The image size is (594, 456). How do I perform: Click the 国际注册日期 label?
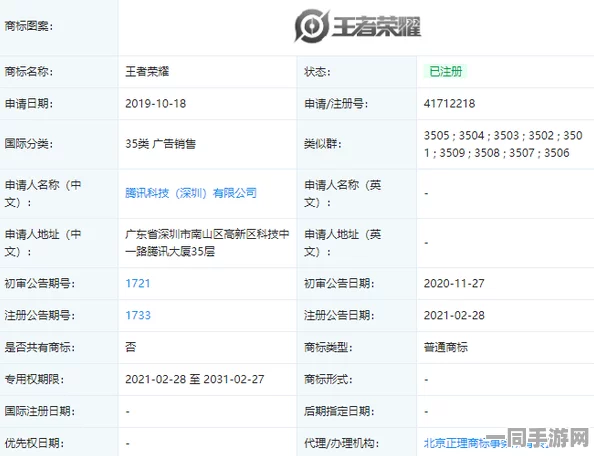[x=39, y=411]
